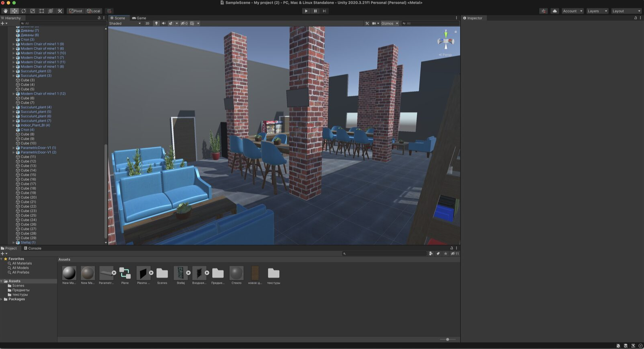
Task: Click the Gizmos button
Action: click(x=387, y=23)
